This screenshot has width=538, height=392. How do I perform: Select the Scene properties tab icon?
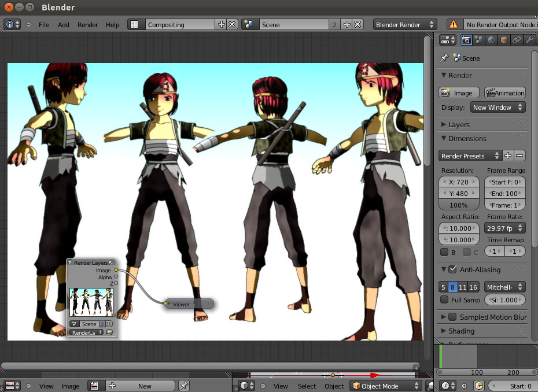click(x=478, y=40)
